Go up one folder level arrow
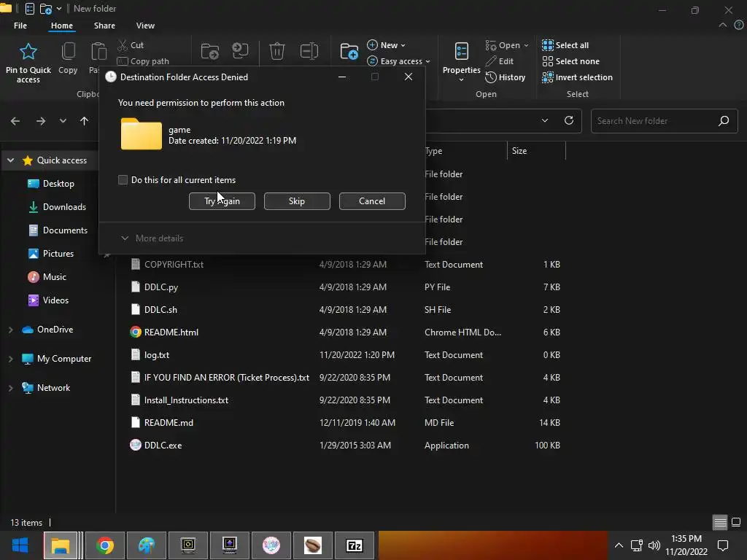This screenshot has height=560, width=747. 85,121
